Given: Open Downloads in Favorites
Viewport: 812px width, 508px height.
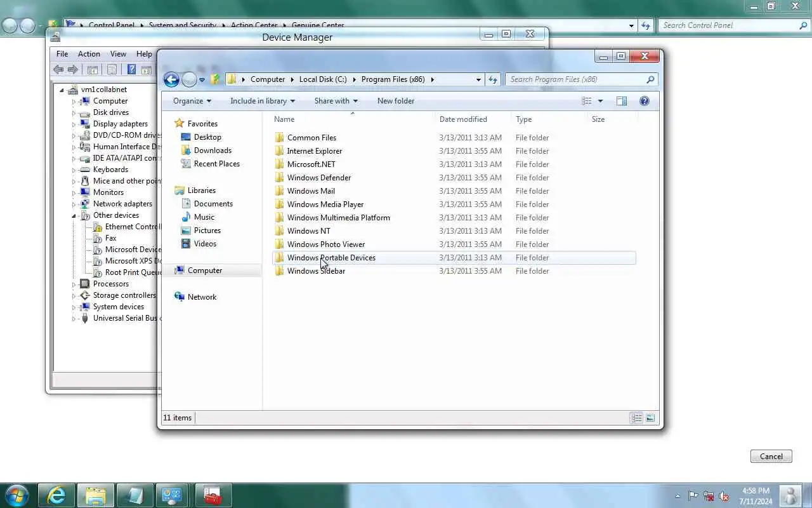Looking at the screenshot, I should point(213,150).
